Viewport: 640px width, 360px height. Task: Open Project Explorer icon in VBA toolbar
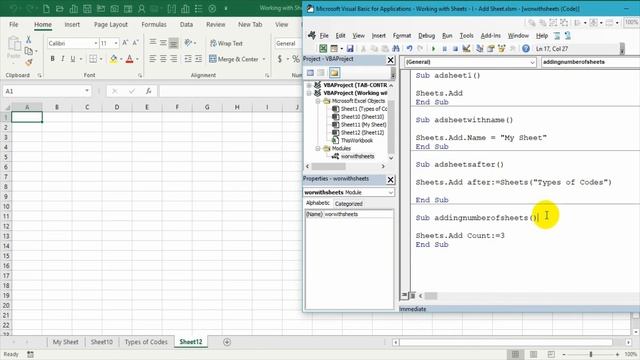tap(480, 49)
